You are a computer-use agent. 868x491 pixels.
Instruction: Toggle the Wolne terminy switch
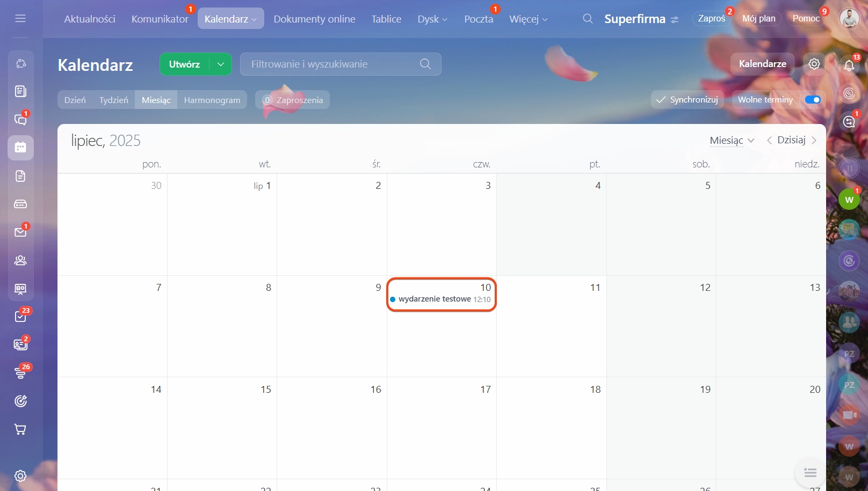tap(812, 100)
